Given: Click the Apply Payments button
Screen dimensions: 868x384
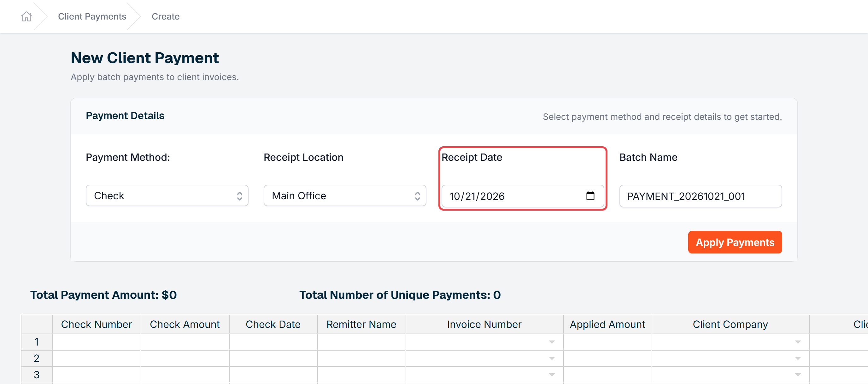Looking at the screenshot, I should pos(735,242).
